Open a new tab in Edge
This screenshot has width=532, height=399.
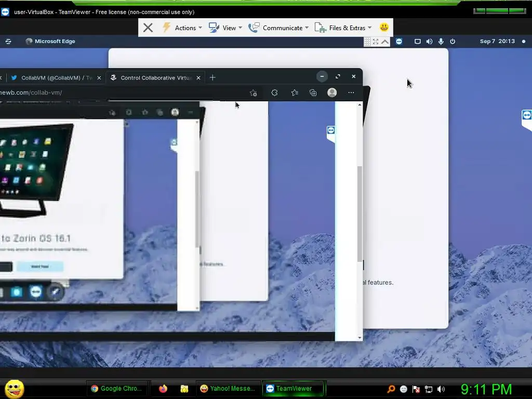(212, 78)
